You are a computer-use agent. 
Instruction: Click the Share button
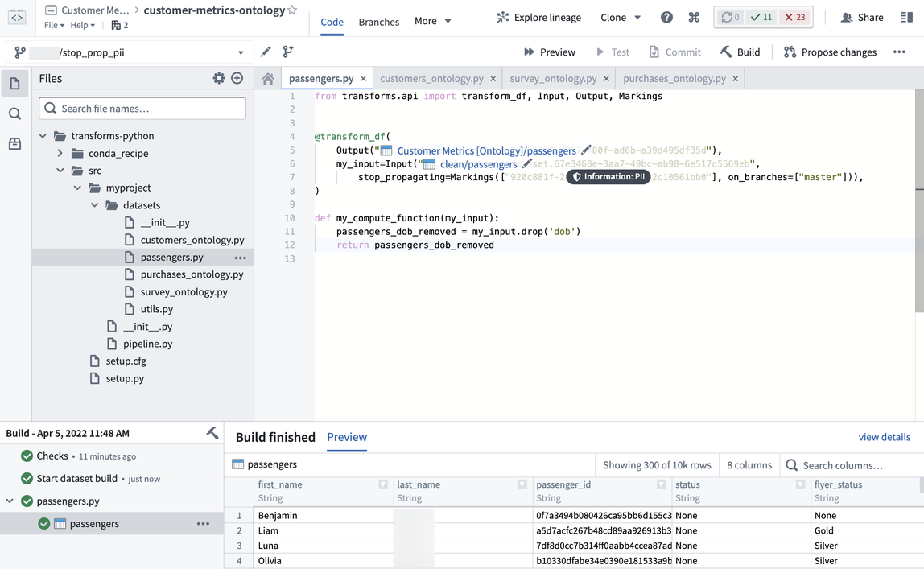861,17
